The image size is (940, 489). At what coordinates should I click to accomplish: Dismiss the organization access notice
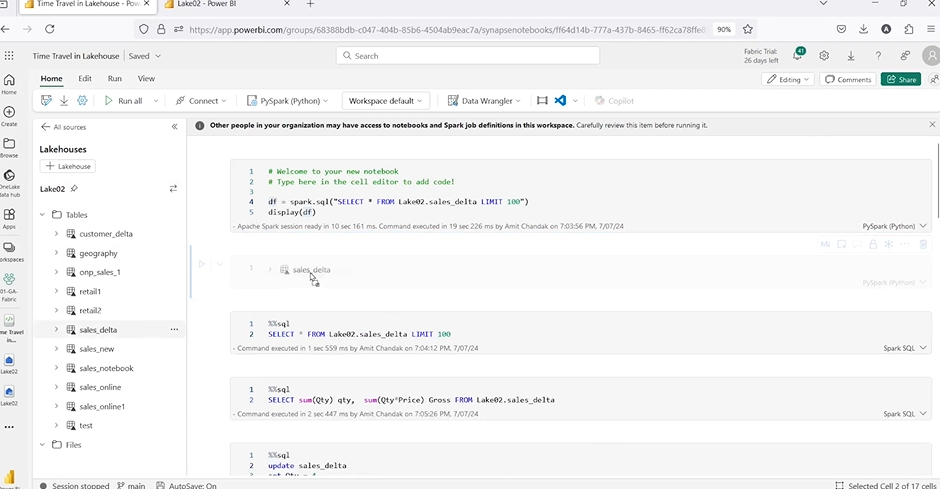click(x=932, y=125)
